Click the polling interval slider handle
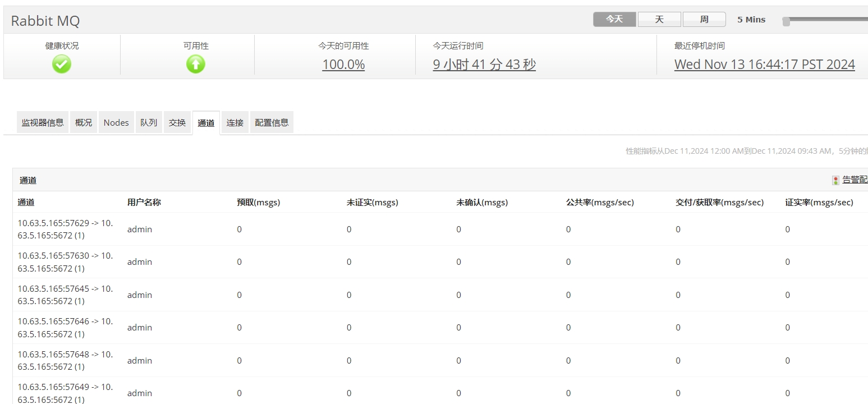Viewport: 868px width, 404px height. 786,21
